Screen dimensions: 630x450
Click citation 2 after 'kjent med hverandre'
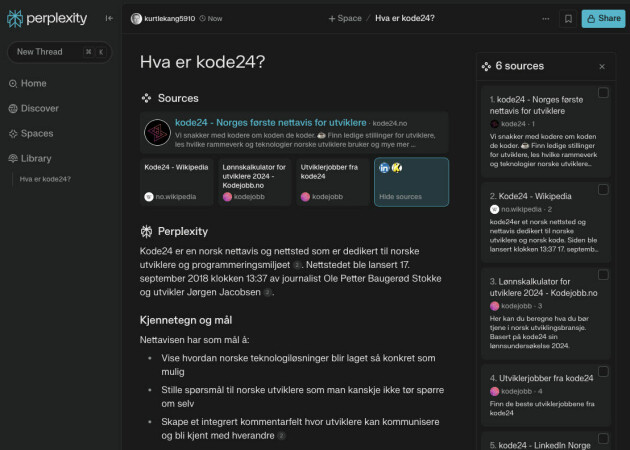[282, 436]
